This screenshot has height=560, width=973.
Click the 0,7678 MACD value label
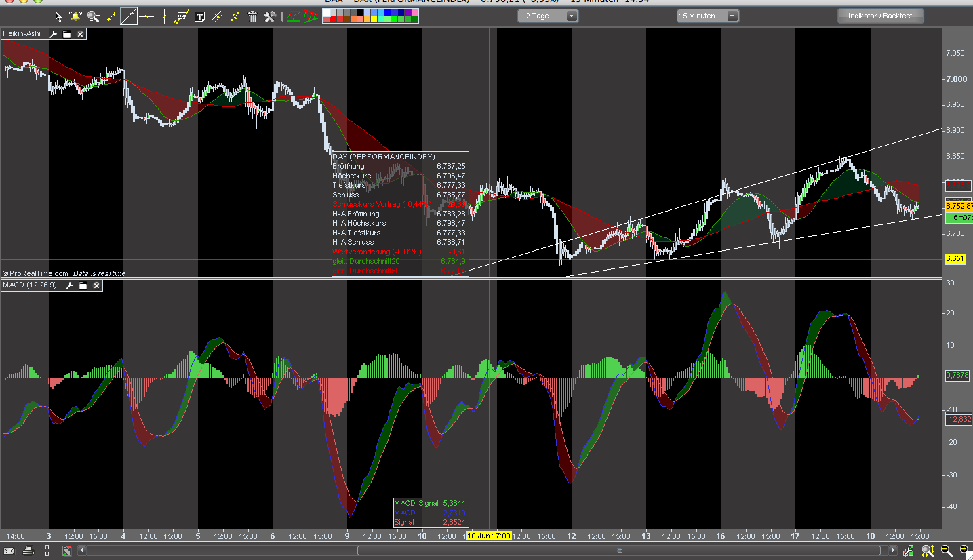(x=958, y=375)
